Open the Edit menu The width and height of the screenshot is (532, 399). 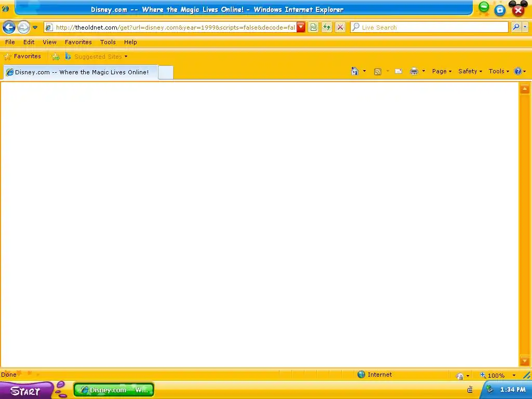pos(29,42)
